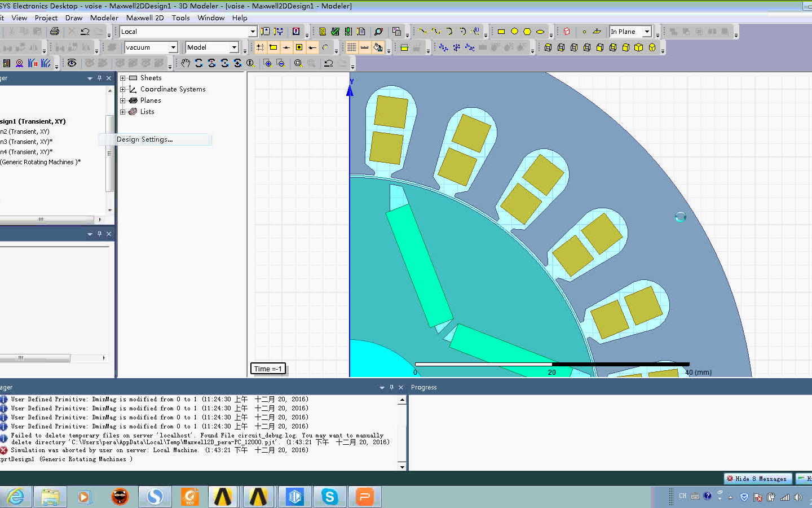The height and width of the screenshot is (508, 812).
Task: Click the message list scrollbar down arrow
Action: tap(402, 466)
